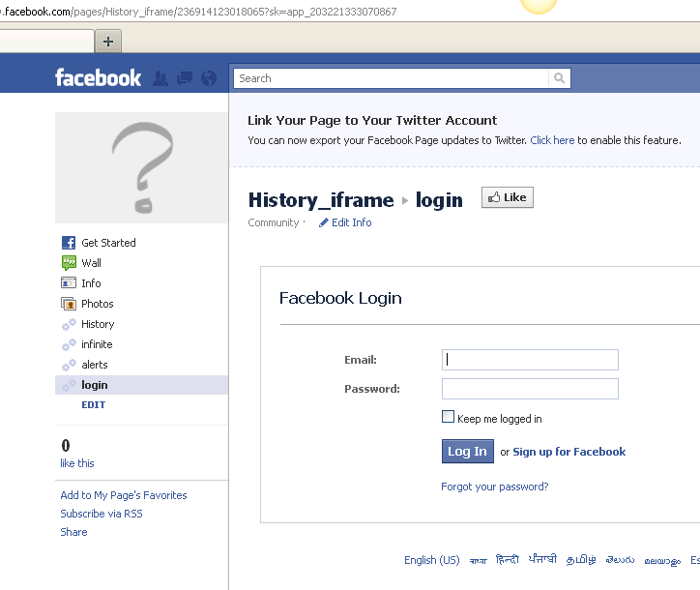Open the notifications globe icon
The width and height of the screenshot is (700, 590).
click(x=208, y=78)
